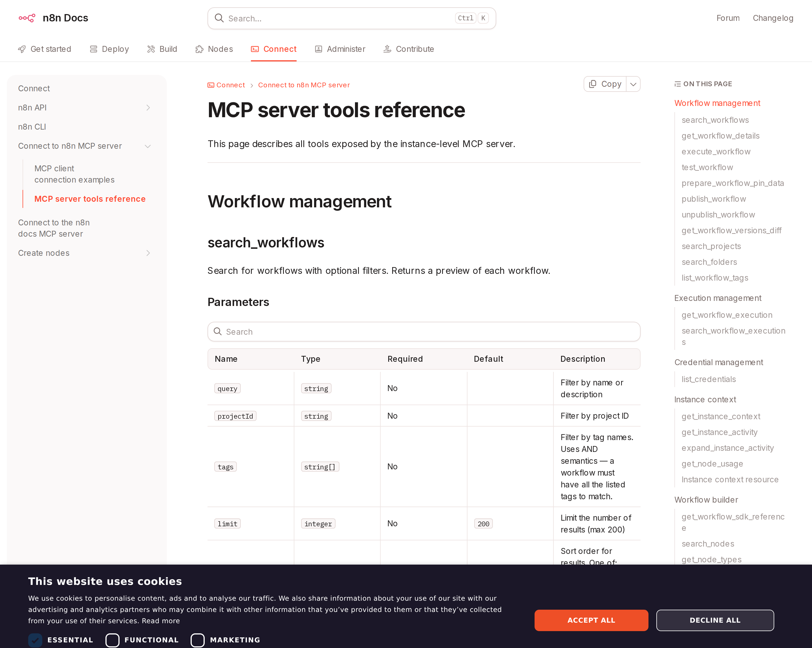Enable the Functional cookies checkbox
Screen dimensions: 812x648
click(112, 640)
